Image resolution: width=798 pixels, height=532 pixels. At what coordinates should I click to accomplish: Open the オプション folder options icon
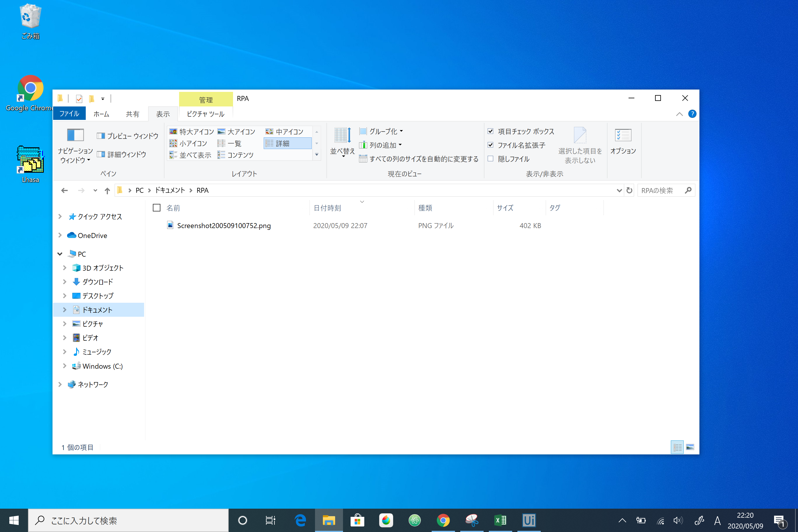click(623, 136)
